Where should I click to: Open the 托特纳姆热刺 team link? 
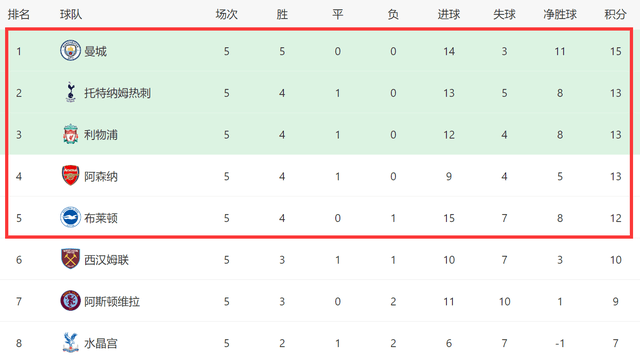click(118, 93)
